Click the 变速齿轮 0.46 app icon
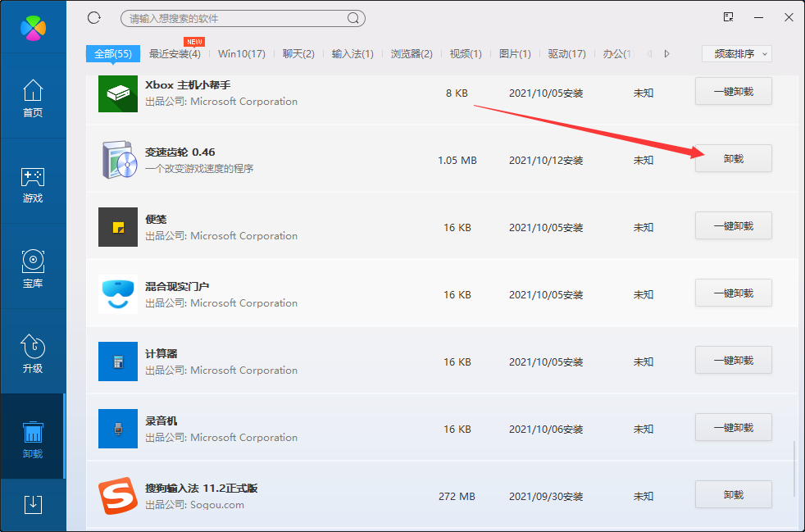Image resolution: width=805 pixels, height=532 pixels. [x=119, y=160]
